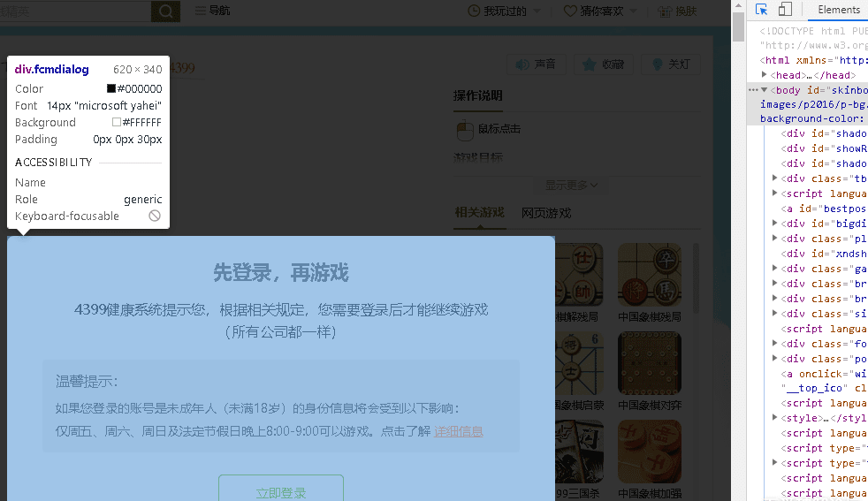Click the 温馨提示 notice text
The width and height of the screenshot is (868, 501).
[x=87, y=382]
